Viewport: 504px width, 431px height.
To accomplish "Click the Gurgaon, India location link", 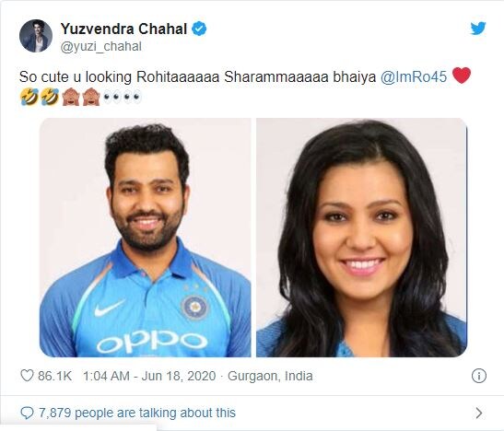I will (x=270, y=376).
